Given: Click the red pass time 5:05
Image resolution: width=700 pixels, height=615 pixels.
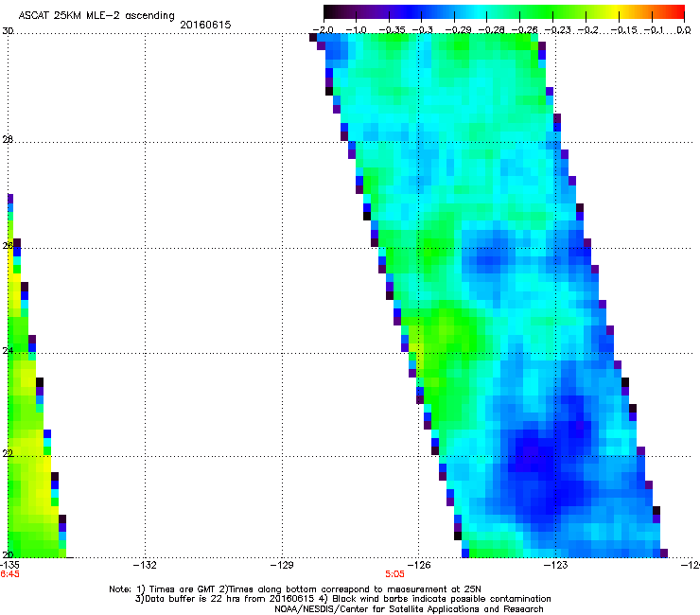Looking at the screenshot, I should tap(394, 574).
